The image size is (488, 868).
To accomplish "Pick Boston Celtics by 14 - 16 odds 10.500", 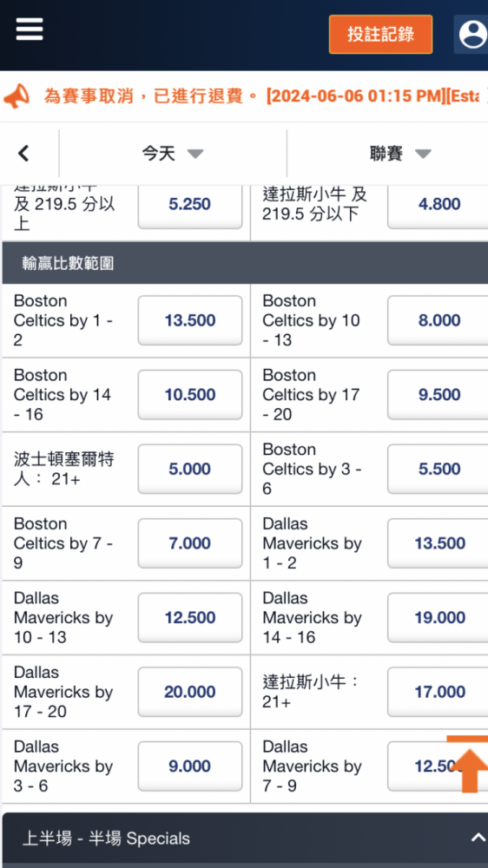I will pyautogui.click(x=190, y=395).
